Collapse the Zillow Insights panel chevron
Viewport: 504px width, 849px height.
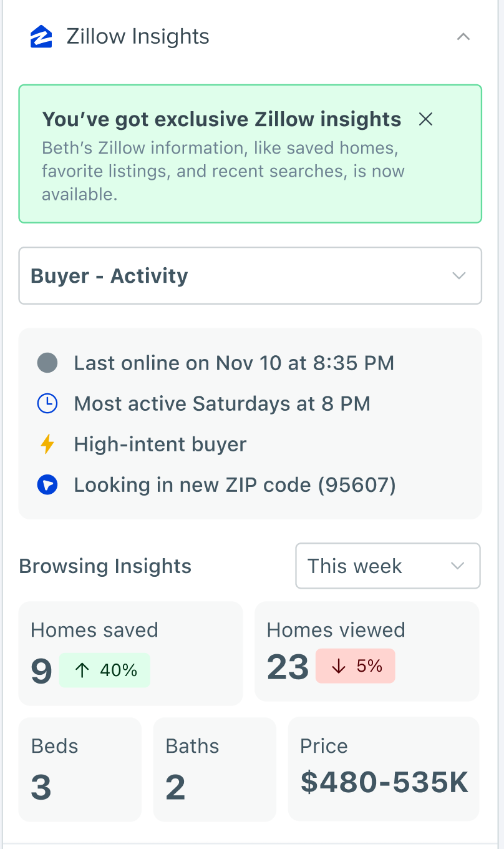(463, 37)
